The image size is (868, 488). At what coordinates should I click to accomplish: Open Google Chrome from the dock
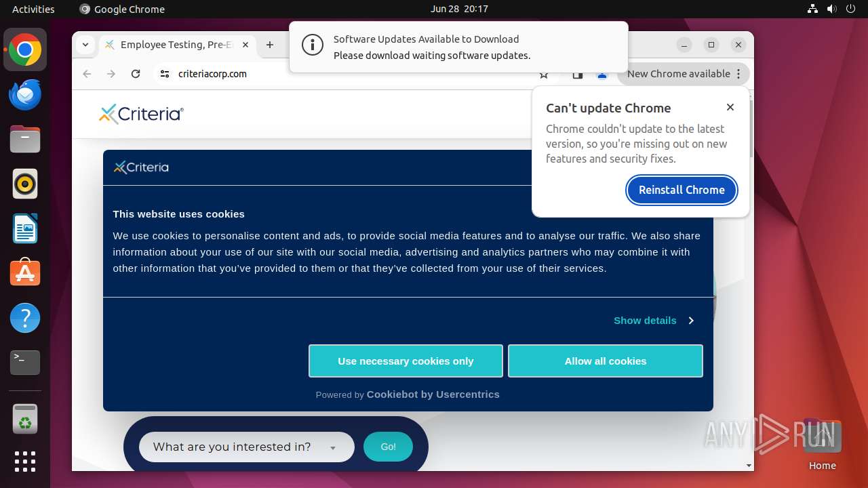25,50
